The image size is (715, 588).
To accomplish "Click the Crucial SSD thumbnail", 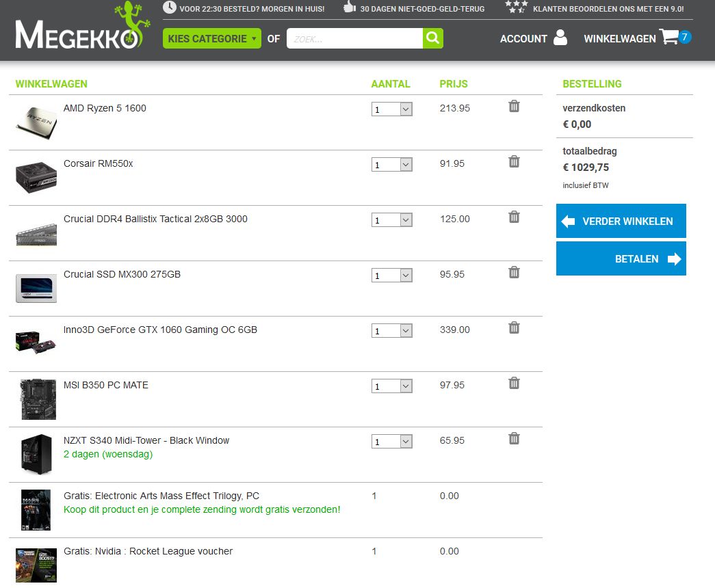I will [36, 288].
